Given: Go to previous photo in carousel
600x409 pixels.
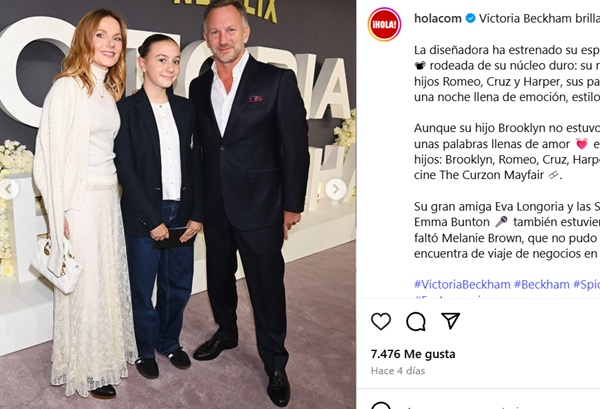Looking at the screenshot, I should tap(8, 189).
